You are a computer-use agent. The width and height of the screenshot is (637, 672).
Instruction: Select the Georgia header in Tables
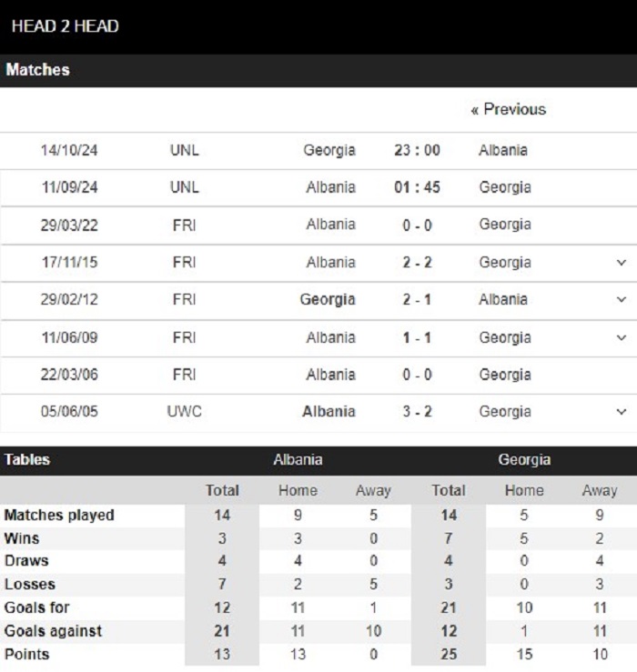(524, 460)
